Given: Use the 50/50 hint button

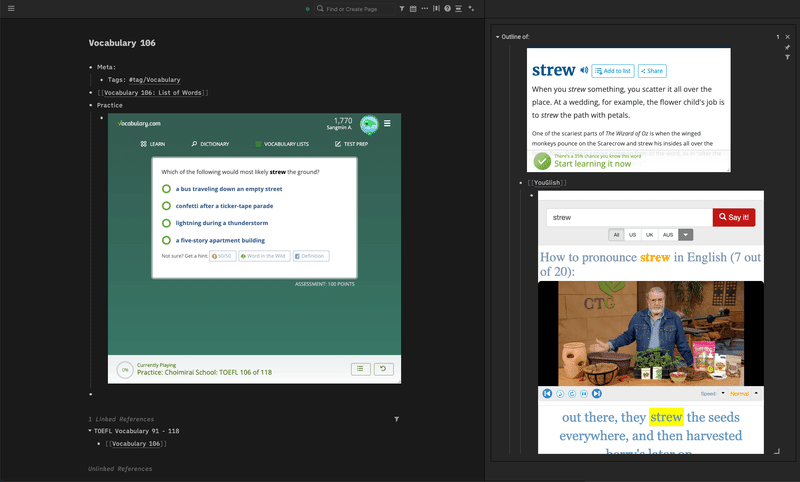Looking at the screenshot, I should tap(222, 256).
